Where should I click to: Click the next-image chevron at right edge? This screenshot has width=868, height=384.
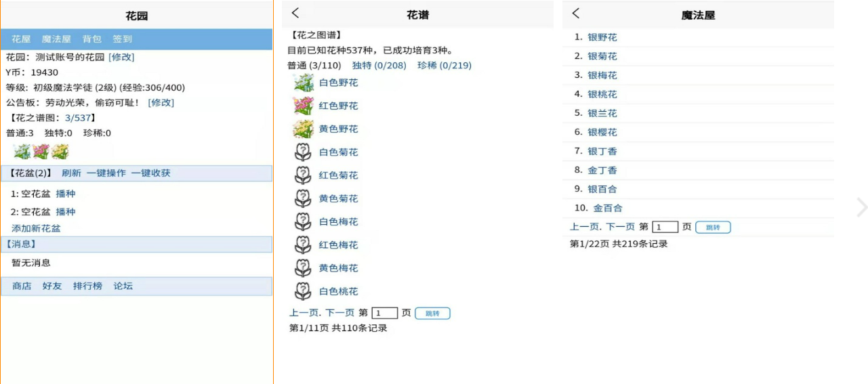(x=861, y=207)
